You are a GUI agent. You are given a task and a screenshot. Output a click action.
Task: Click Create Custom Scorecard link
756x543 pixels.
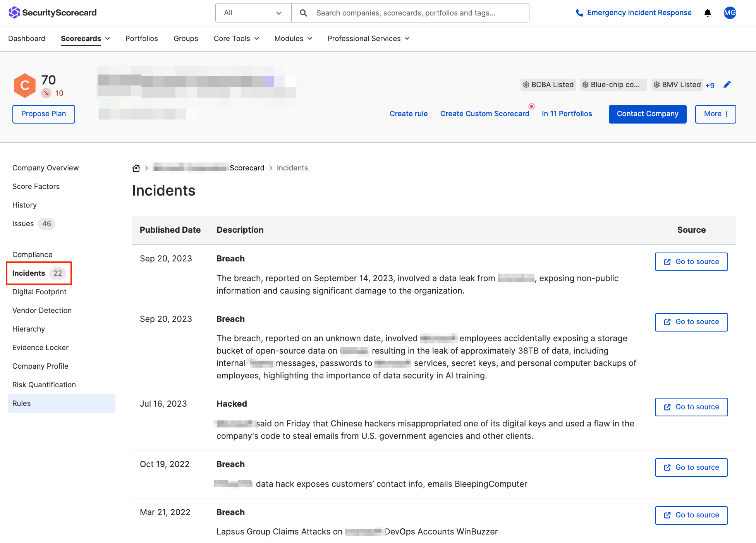pos(485,114)
